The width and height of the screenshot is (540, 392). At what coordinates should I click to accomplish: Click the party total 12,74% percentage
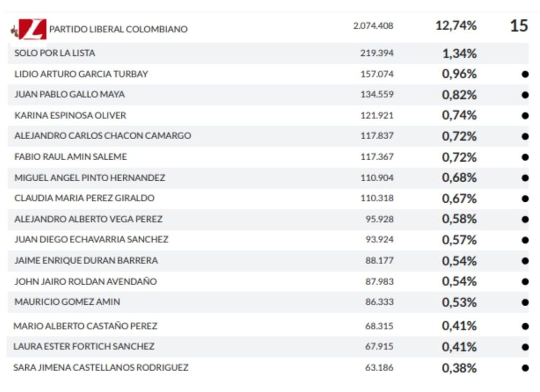coord(456,26)
